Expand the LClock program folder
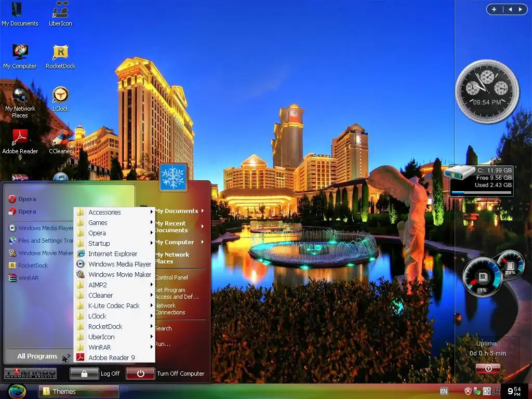 (114, 316)
